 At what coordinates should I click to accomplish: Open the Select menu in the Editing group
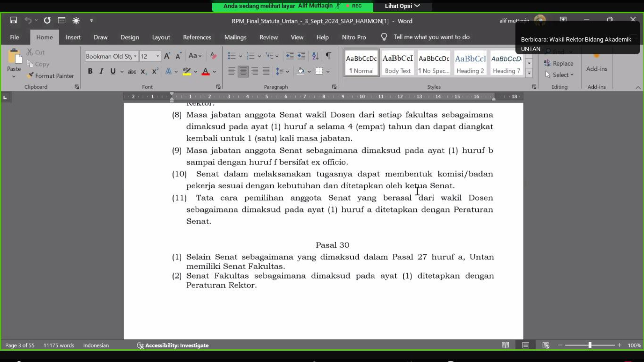tap(559, 75)
